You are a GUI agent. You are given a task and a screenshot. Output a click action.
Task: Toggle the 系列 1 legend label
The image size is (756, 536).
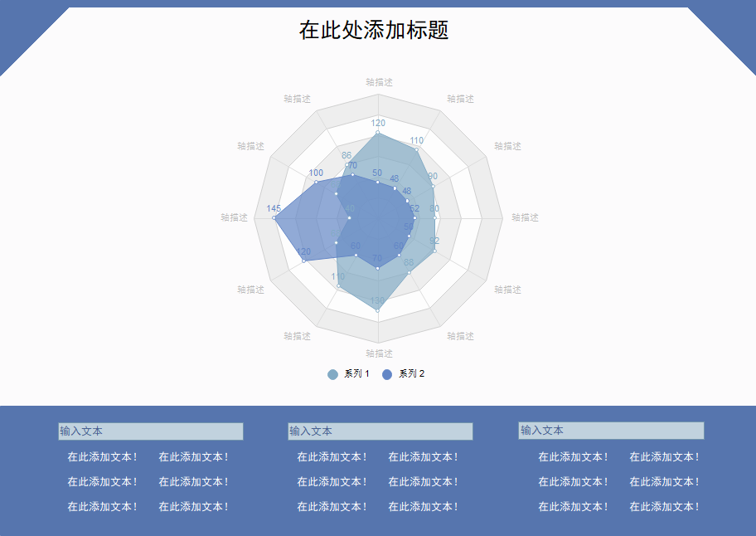[x=356, y=374]
